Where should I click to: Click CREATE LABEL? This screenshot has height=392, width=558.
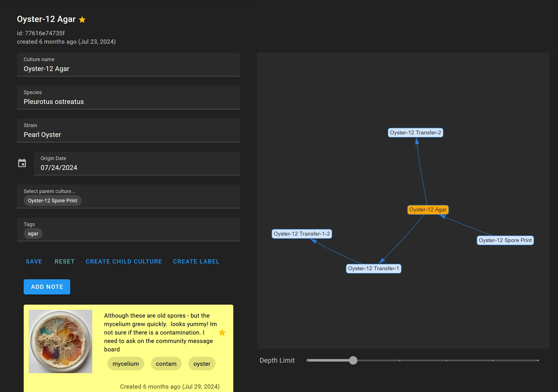(196, 262)
